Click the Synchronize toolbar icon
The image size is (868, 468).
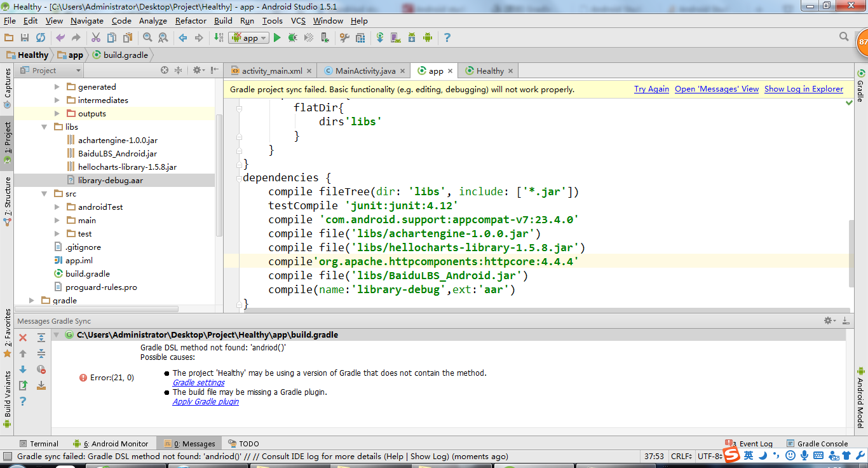[x=41, y=38]
